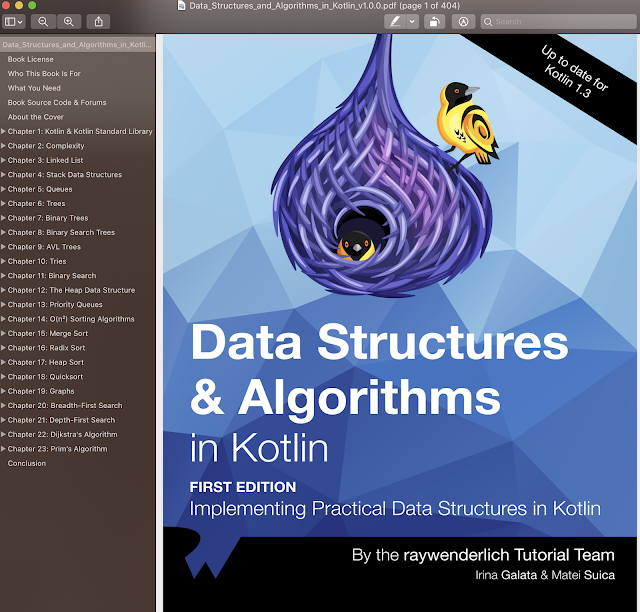Expand Chapter 6: Trees triangle
The image size is (640, 612).
click(x=3, y=203)
